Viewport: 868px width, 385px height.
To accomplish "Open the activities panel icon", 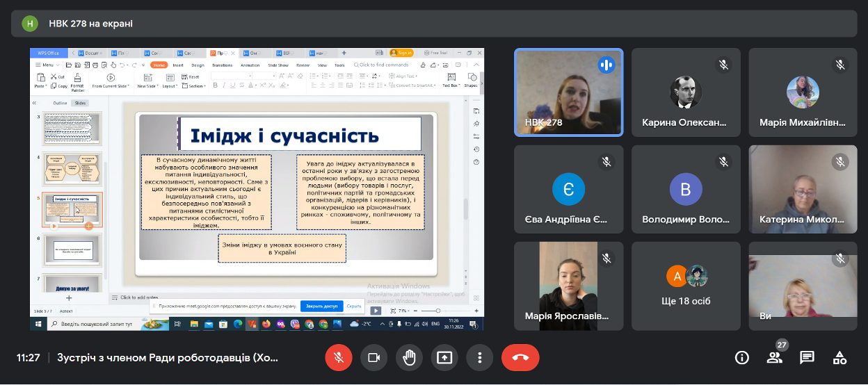I will coord(839,357).
